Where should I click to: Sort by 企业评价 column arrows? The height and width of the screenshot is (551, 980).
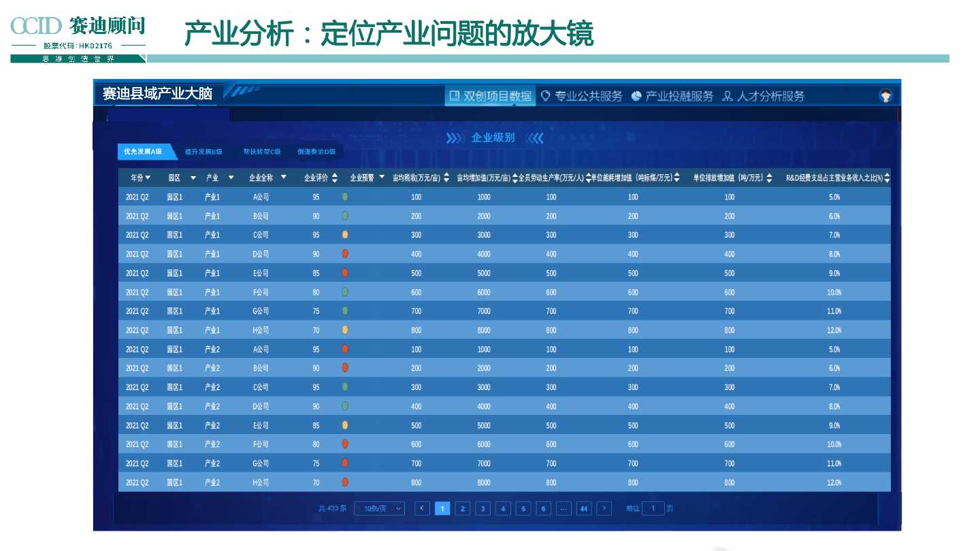(334, 178)
